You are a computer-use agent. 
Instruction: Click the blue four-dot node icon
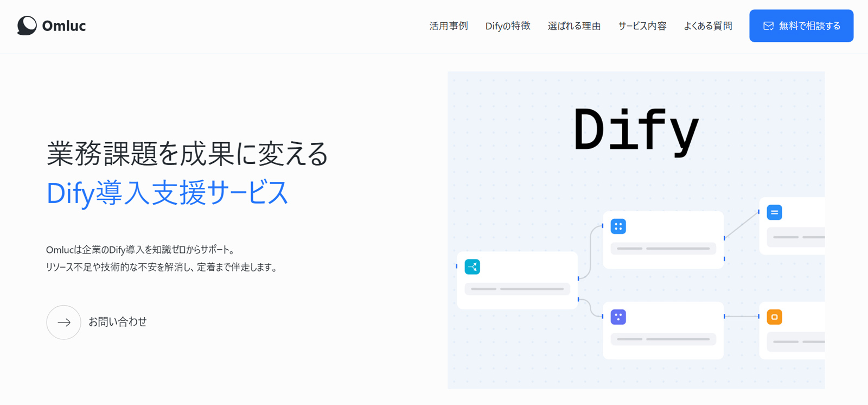(618, 226)
